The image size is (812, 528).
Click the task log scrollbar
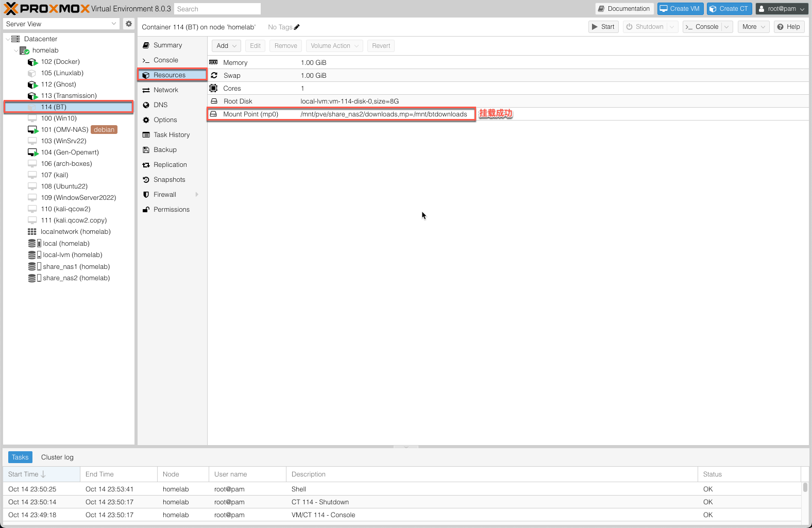(805, 487)
